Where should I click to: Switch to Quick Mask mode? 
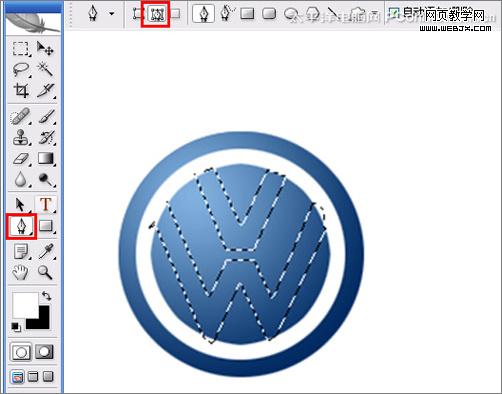pos(44,352)
